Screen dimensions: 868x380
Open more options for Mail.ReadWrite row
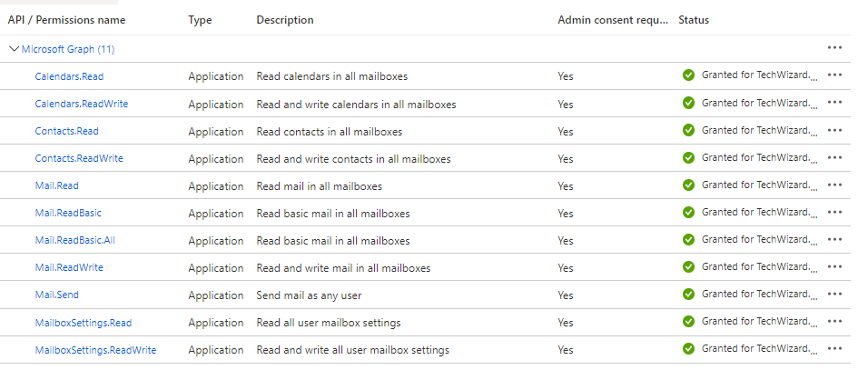[x=834, y=267]
